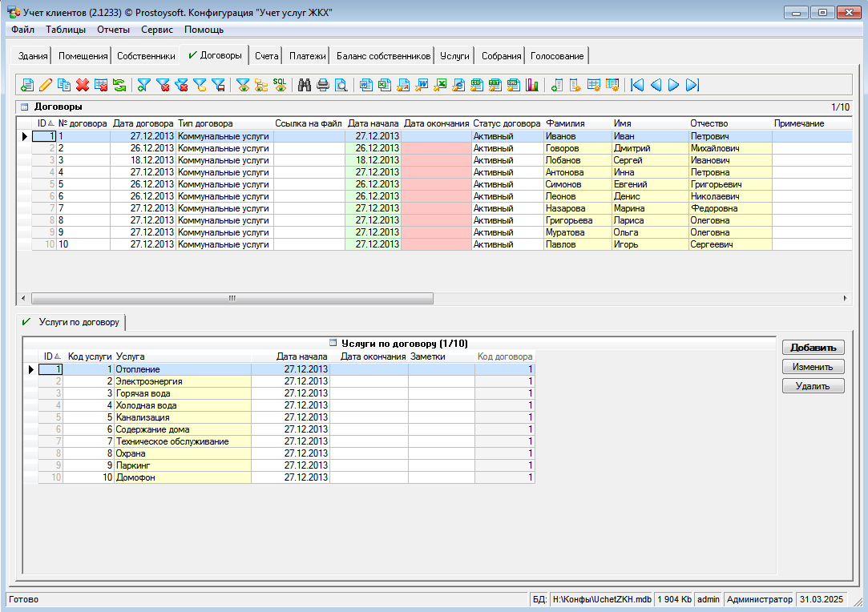Open the bar chart diagram icon
The image size is (868, 612).
point(532,85)
